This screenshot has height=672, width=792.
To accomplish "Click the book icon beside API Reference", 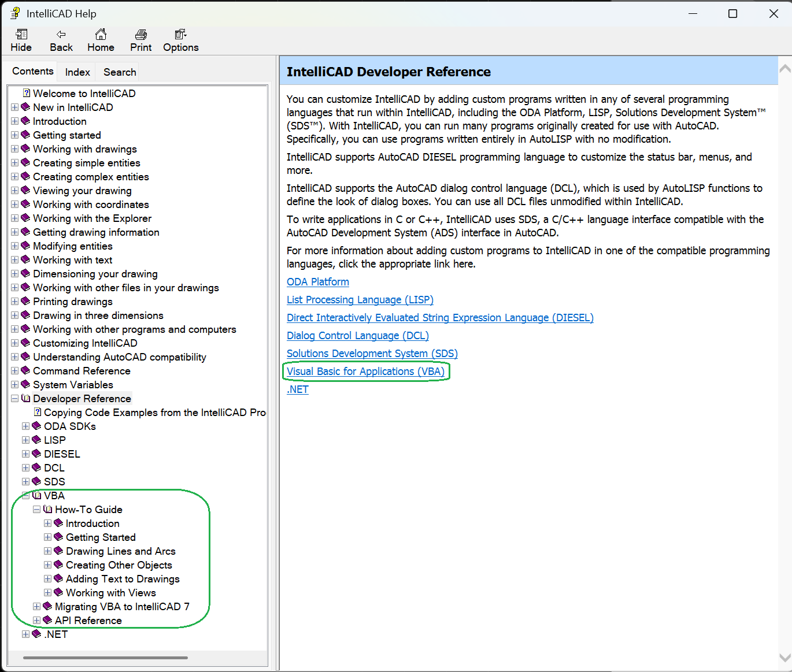I will point(47,620).
